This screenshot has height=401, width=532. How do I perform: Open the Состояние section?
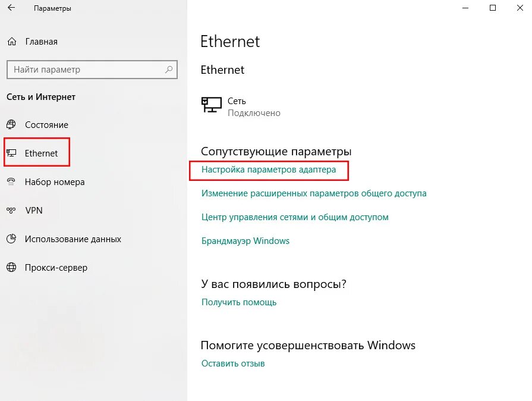coord(46,125)
